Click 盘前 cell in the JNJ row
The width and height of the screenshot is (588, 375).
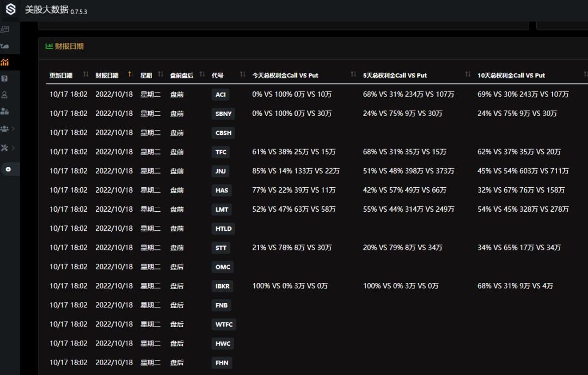(177, 171)
